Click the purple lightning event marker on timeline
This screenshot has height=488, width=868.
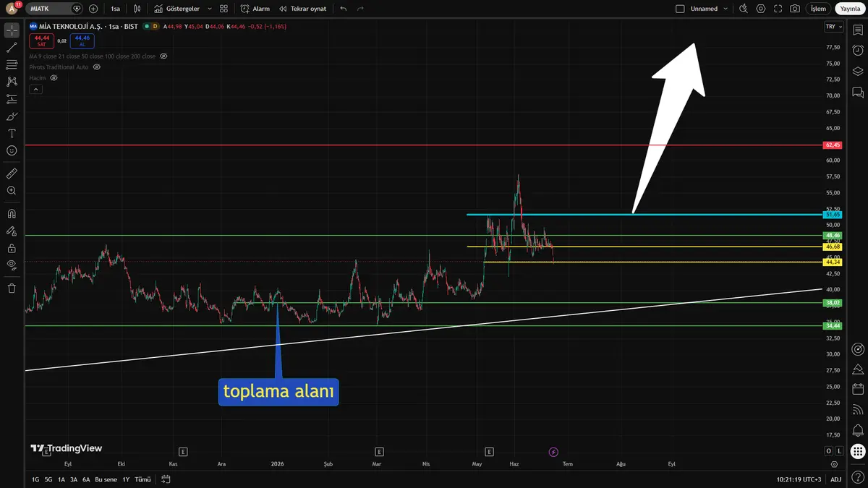tap(553, 452)
